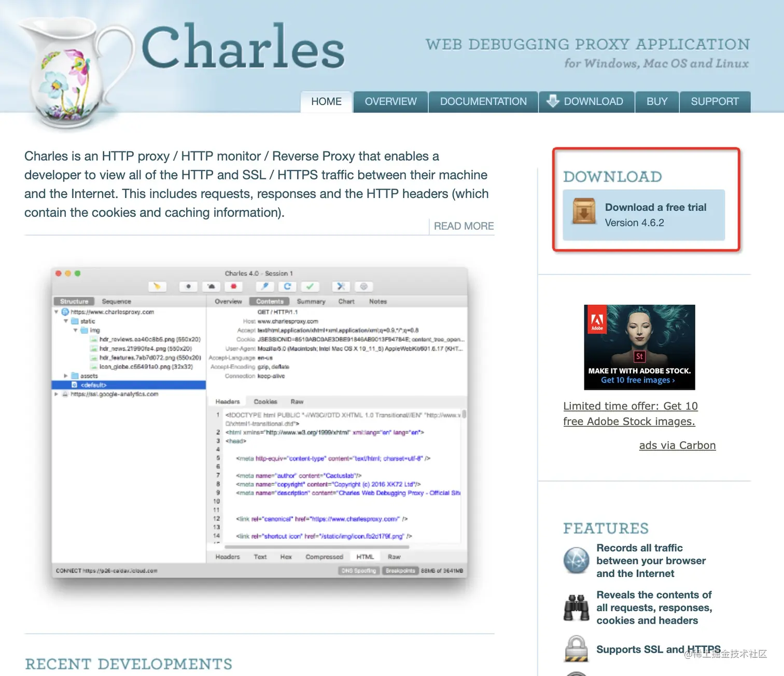Image resolution: width=784 pixels, height=676 pixels.
Task: Click the READ MORE link
Action: click(x=464, y=226)
